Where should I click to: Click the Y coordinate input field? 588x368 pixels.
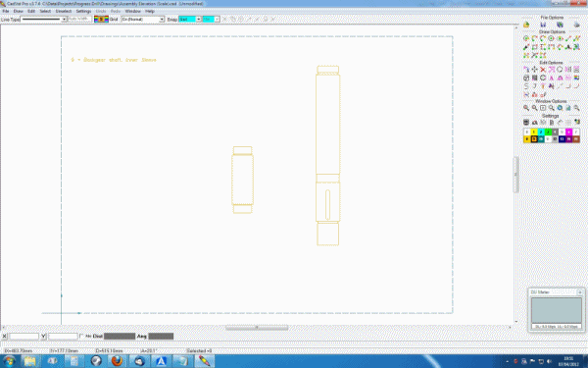click(63, 337)
